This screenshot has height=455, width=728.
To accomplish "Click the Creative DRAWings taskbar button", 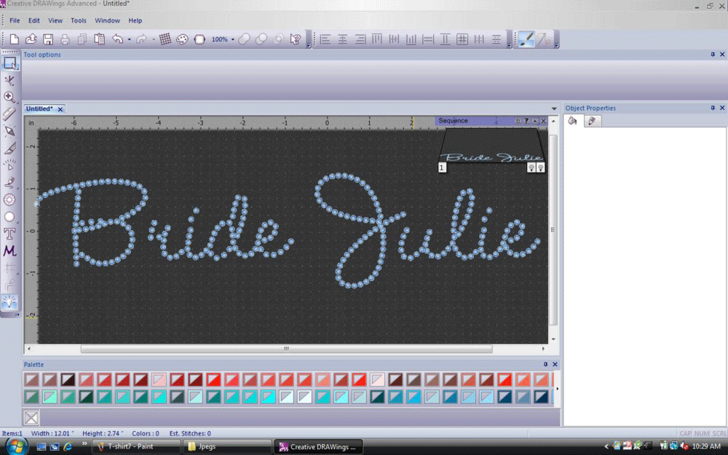I will (318, 447).
